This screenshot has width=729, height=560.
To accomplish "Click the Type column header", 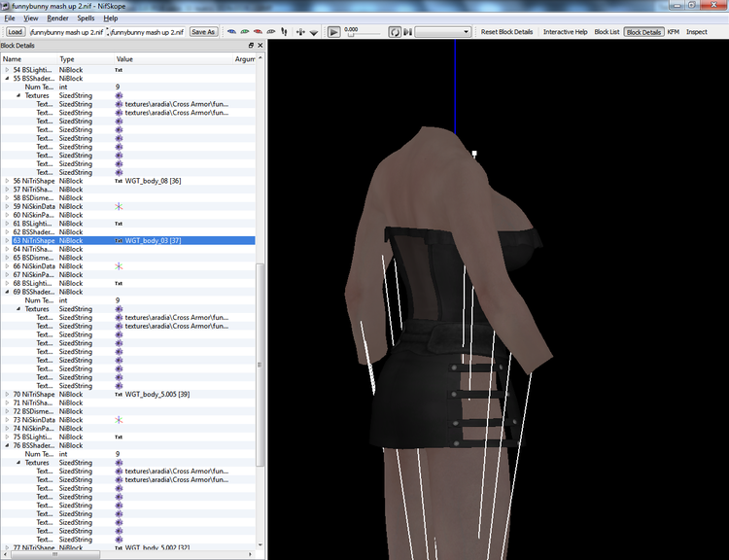I will click(86, 59).
